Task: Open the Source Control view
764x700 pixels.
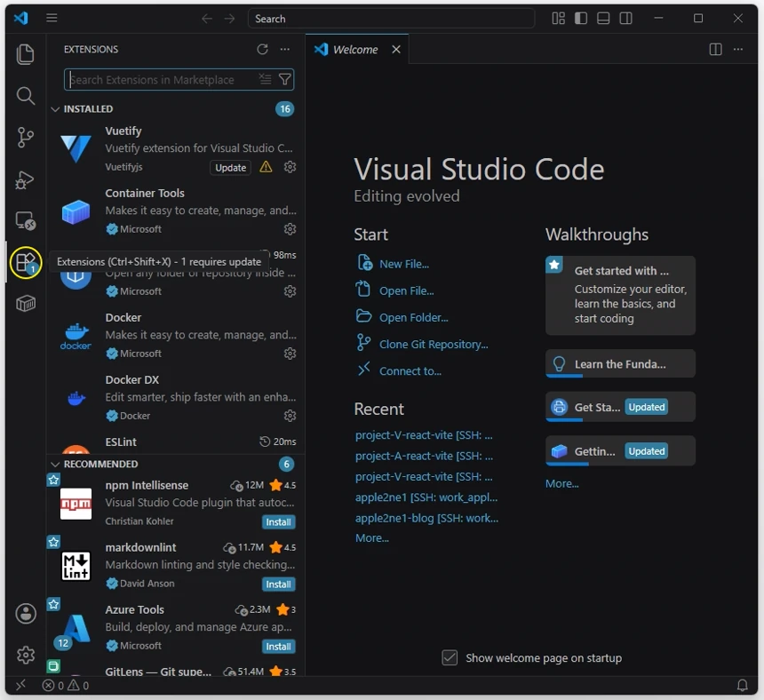Action: tap(26, 138)
